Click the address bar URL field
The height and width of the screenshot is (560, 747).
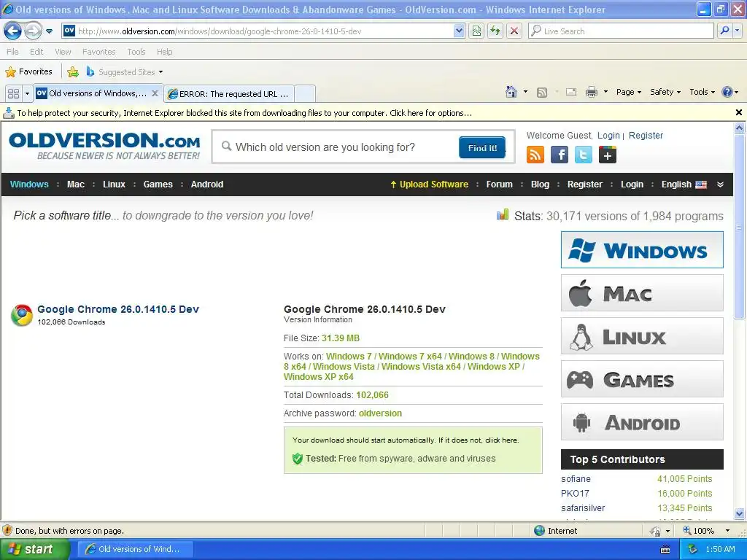pyautogui.click(x=258, y=31)
